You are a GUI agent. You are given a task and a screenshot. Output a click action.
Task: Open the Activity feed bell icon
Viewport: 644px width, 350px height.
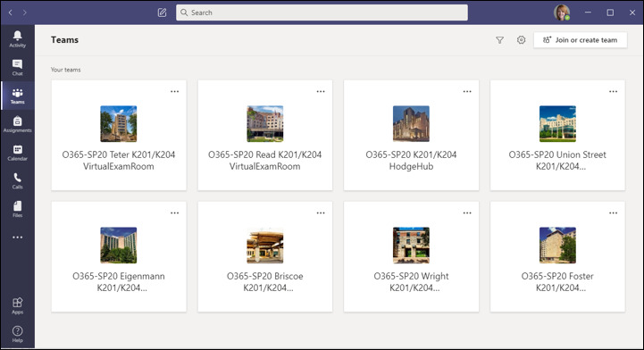coord(17,39)
